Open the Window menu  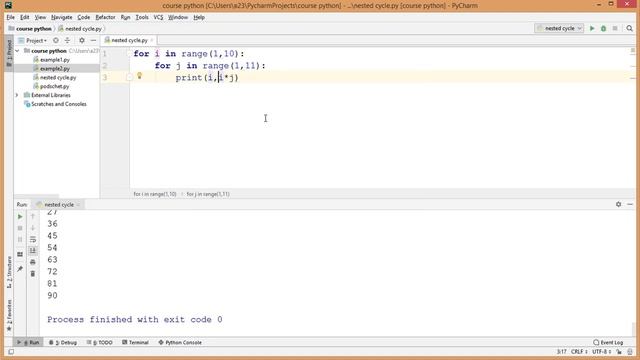[178, 17]
